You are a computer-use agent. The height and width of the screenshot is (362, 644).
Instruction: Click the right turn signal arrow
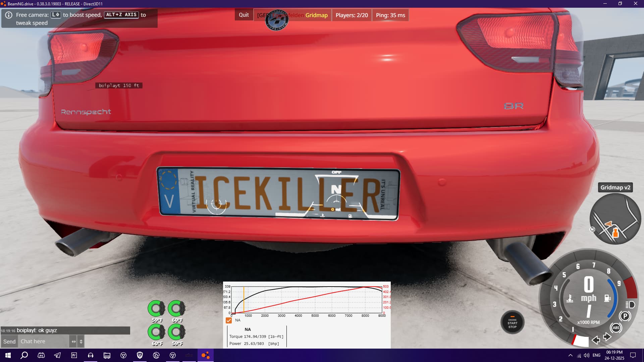coord(607,337)
